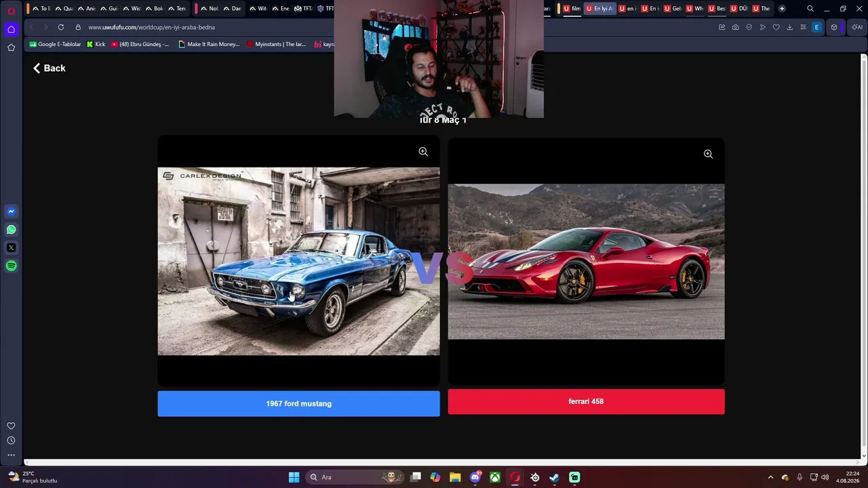
Task: Switch to the 'Bes' tab
Action: click(716, 9)
